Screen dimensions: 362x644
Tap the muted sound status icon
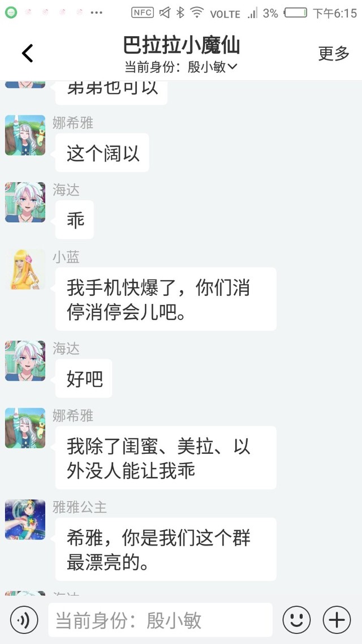(x=165, y=12)
